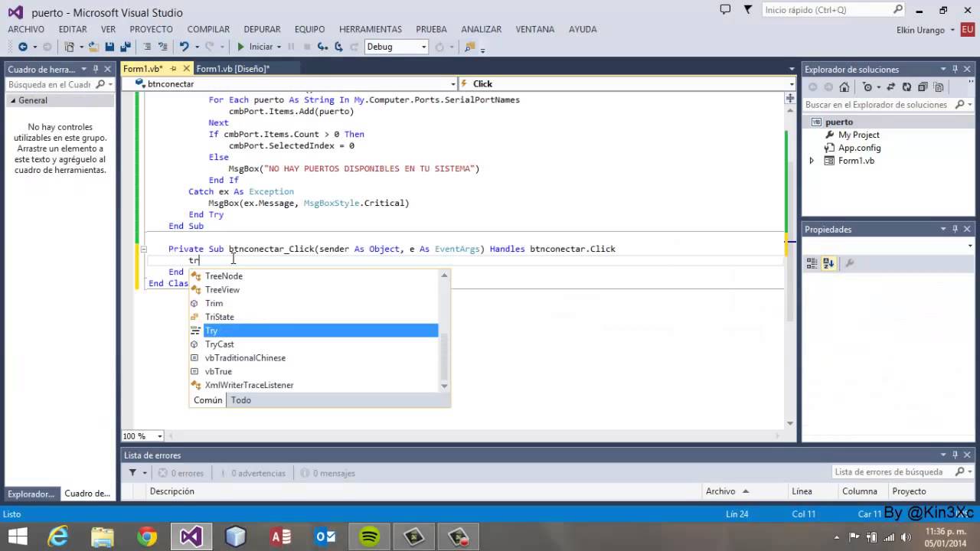Click the Undo arrow icon
Viewport: 980px width, 551px height.
(184, 47)
